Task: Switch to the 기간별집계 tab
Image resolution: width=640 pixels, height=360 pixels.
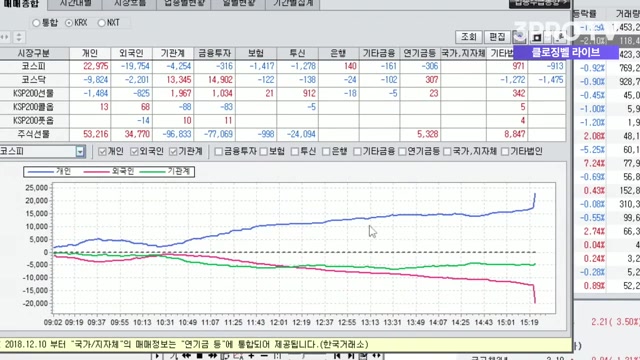Action: [293, 4]
